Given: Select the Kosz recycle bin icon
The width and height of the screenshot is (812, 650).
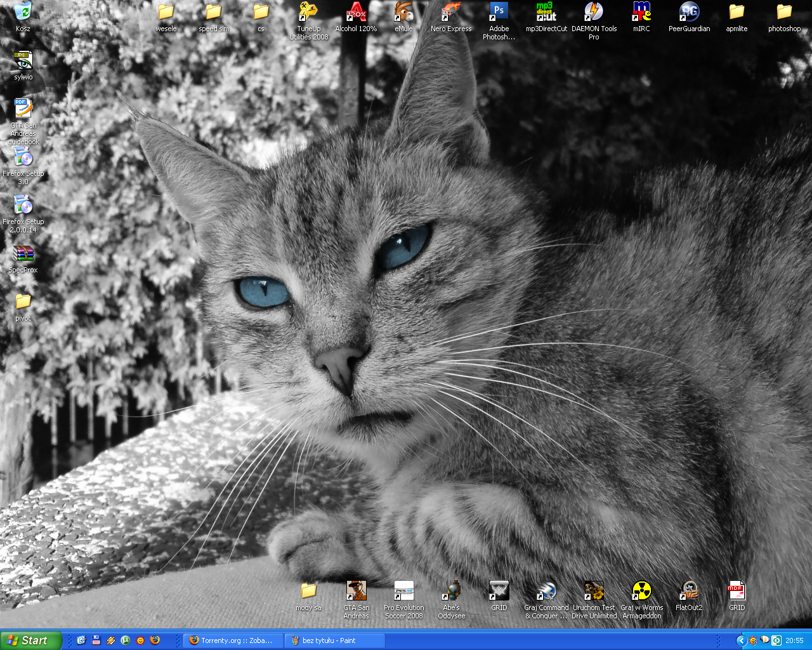Looking at the screenshot, I should [23, 11].
